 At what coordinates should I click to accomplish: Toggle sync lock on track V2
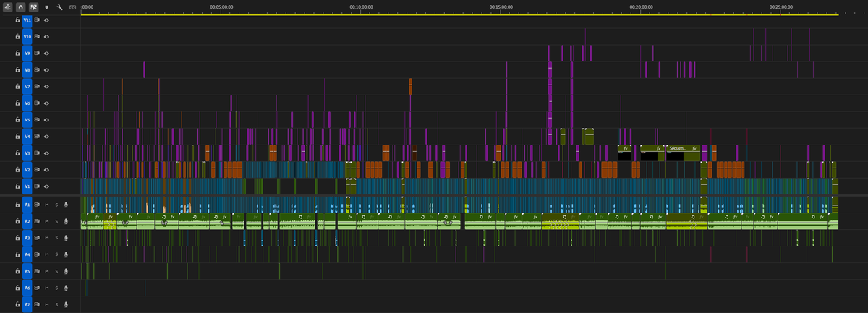37,169
